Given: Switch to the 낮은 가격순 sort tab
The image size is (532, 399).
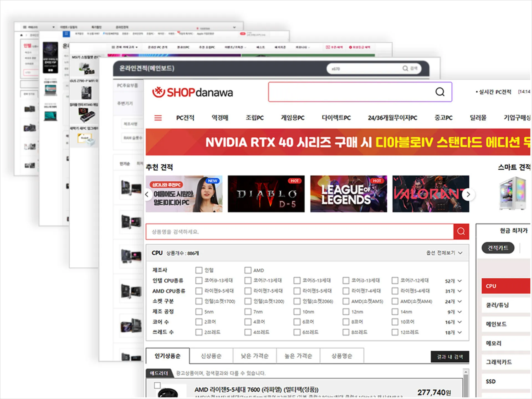Looking at the screenshot, I should coord(255,356).
